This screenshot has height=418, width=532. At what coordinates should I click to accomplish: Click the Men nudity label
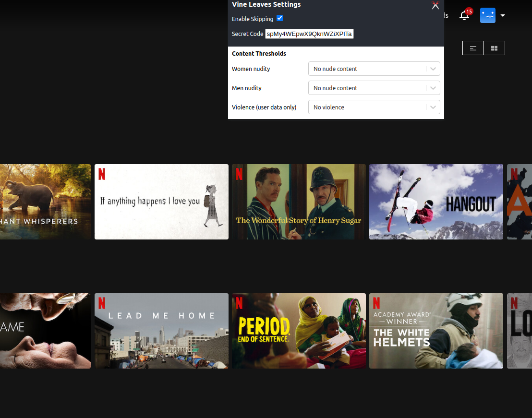click(x=247, y=88)
